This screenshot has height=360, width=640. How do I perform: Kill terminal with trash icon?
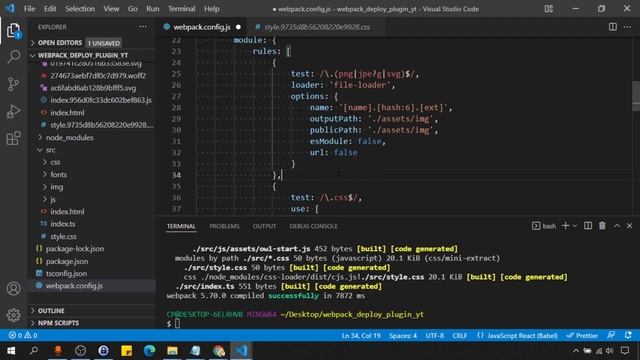point(602,226)
